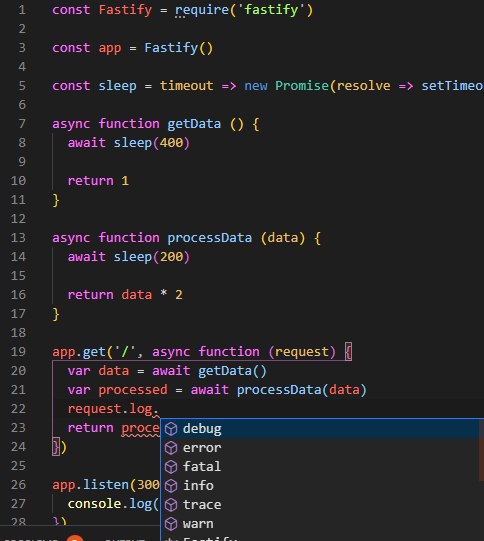Select the debug suggestion's cube icon
484x541 pixels.
[x=171, y=429]
